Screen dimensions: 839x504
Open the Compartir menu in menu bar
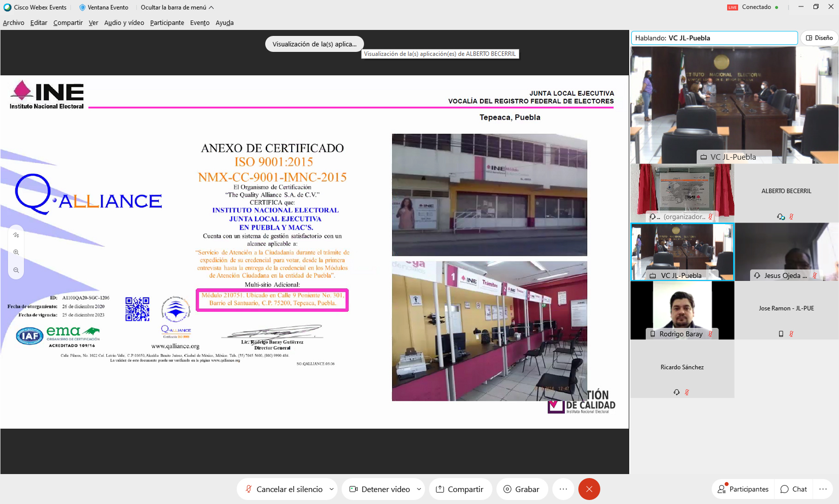(68, 22)
